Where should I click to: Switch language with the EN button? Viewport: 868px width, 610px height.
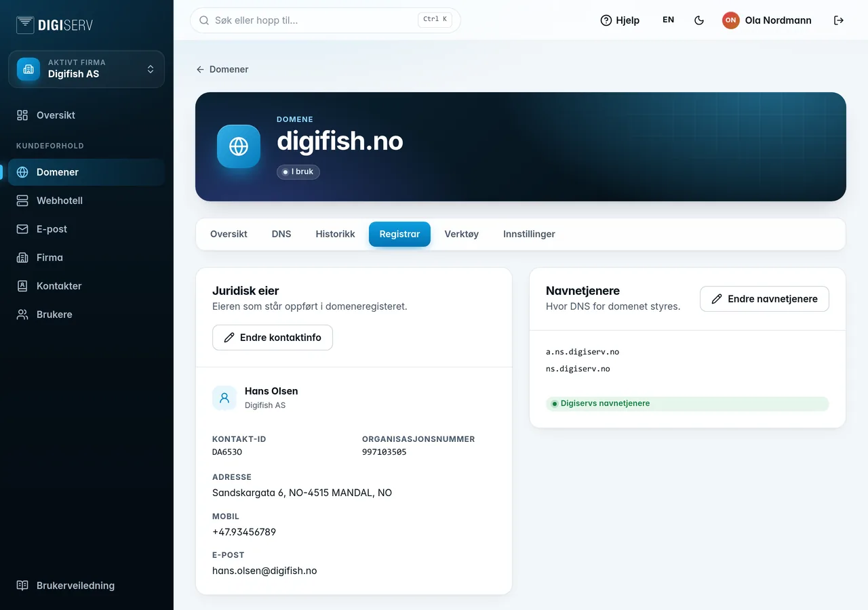[669, 20]
